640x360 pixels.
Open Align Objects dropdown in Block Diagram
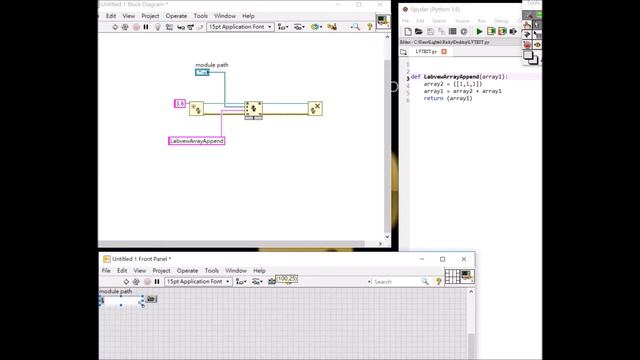click(x=283, y=27)
